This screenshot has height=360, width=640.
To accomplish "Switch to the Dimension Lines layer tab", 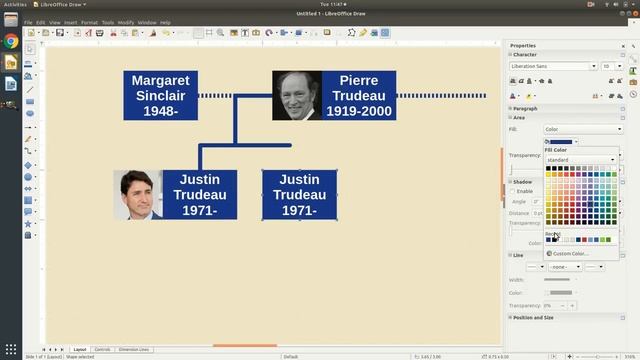I will point(134,350).
